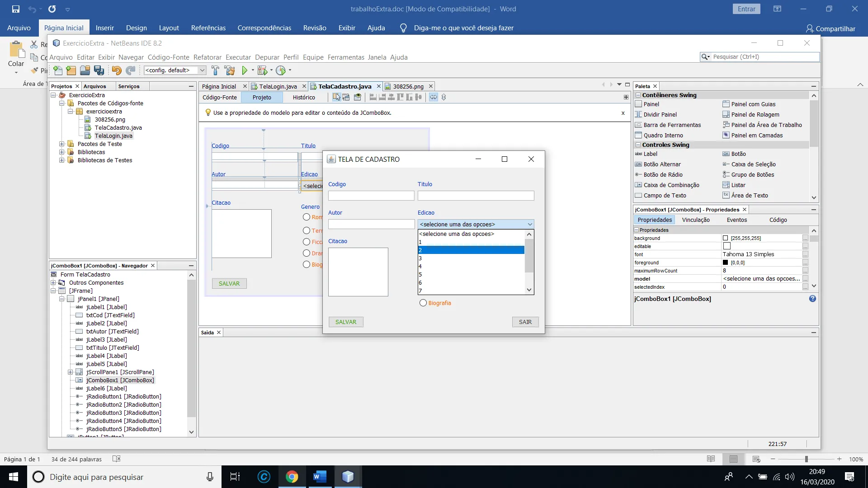
Task: Click the New Project icon
Action: tap(71, 70)
